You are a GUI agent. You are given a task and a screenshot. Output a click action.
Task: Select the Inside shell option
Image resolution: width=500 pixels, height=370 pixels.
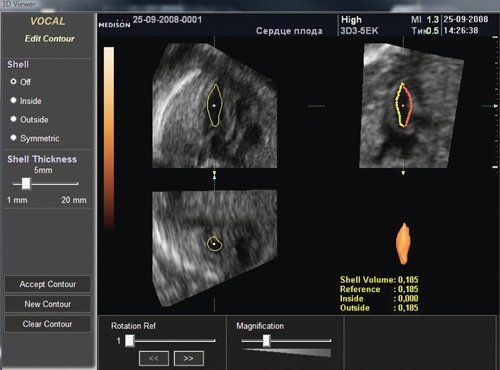tap(13, 100)
